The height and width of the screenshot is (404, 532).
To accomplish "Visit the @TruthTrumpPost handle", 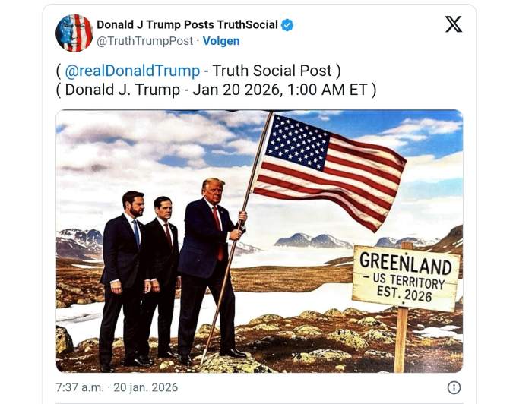I will click(145, 41).
